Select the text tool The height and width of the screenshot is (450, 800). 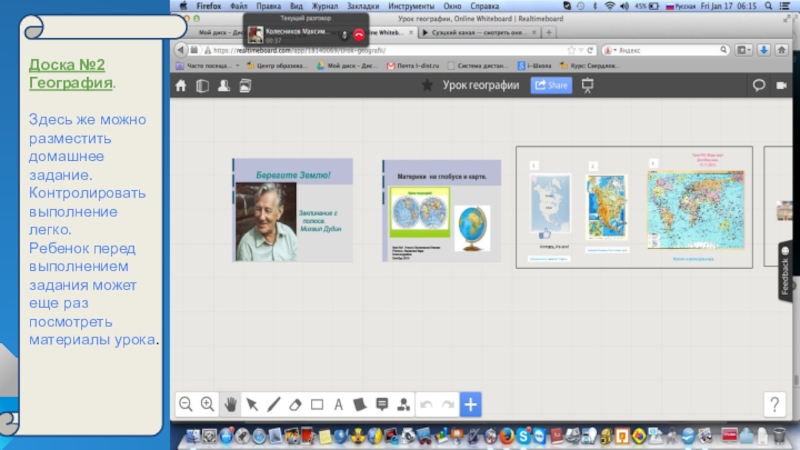coord(338,404)
